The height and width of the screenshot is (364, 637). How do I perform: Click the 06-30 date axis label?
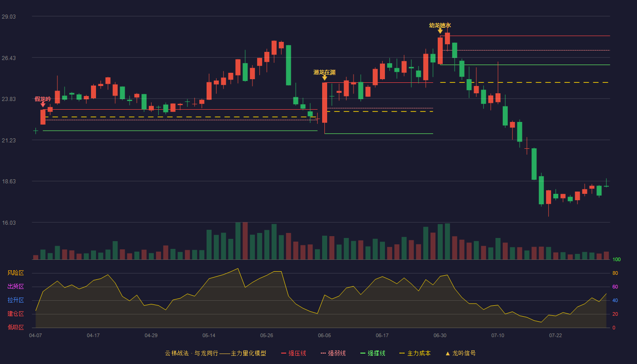click(440, 335)
